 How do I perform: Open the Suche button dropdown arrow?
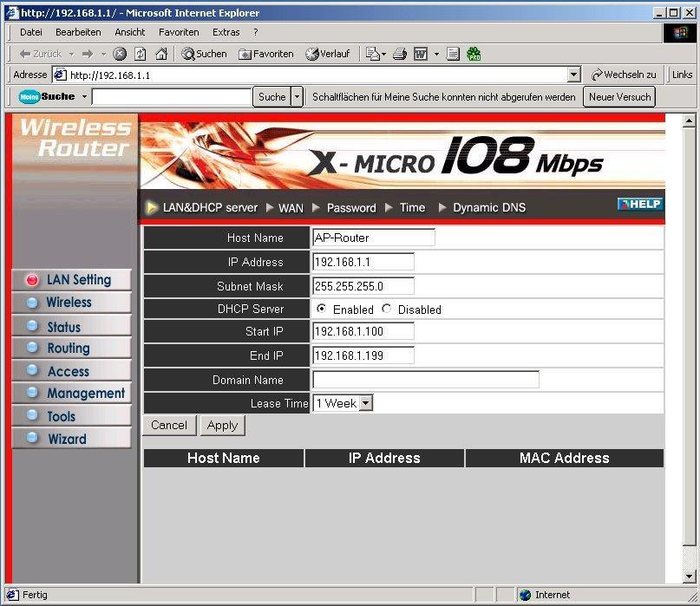pyautogui.click(x=297, y=96)
